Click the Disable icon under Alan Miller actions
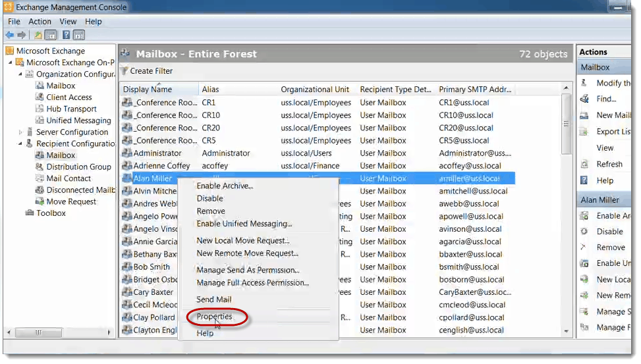This screenshot has height=364, width=641. (584, 232)
